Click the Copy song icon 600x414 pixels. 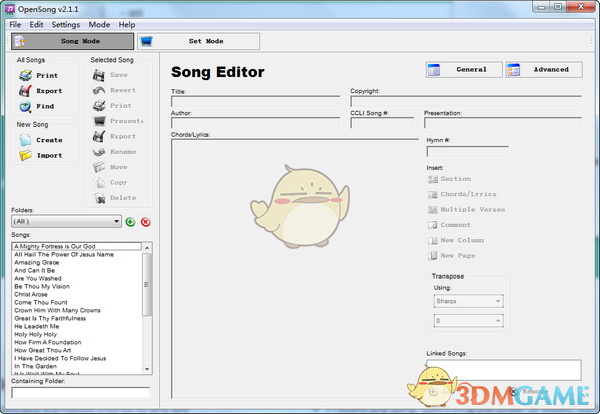[99, 183]
